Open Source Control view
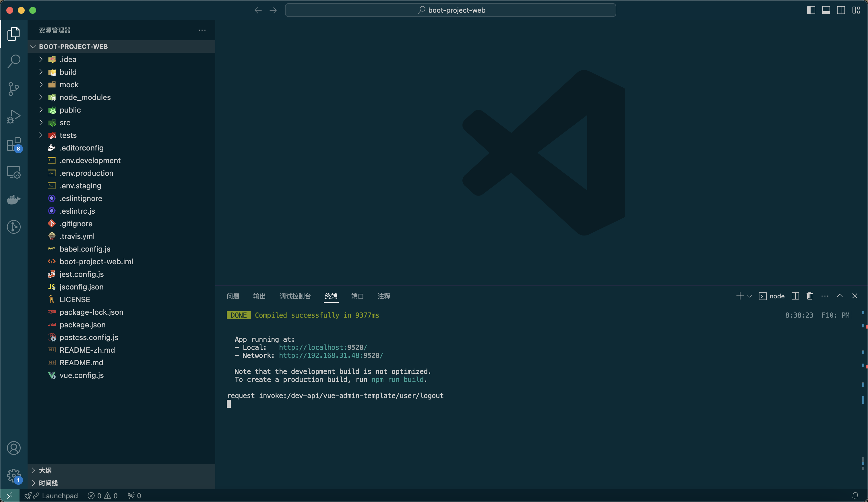Image resolution: width=868 pixels, height=502 pixels. tap(14, 89)
